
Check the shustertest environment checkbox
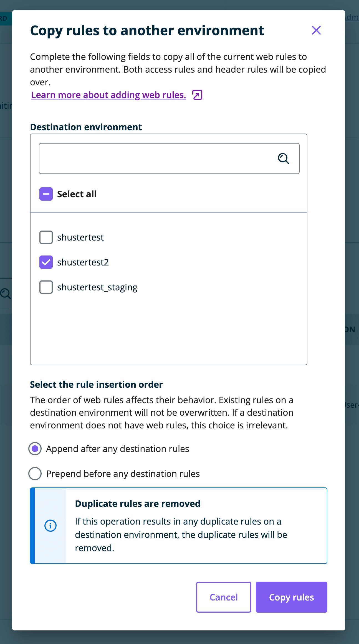(x=46, y=237)
